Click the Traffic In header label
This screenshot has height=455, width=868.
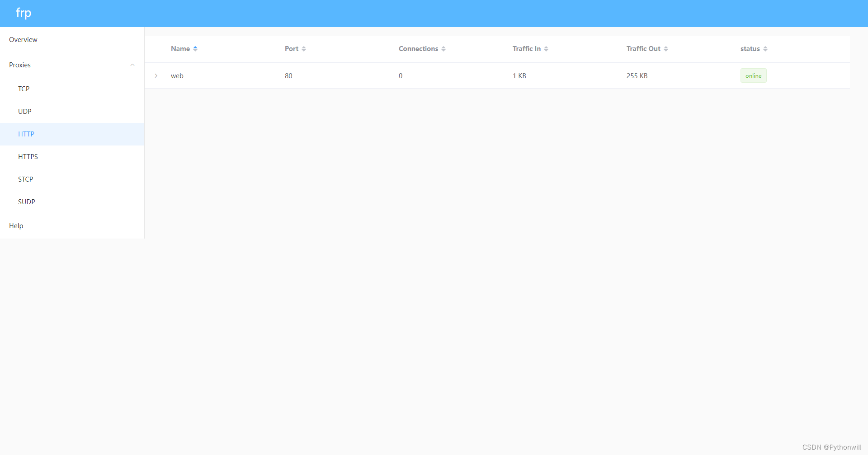click(527, 49)
